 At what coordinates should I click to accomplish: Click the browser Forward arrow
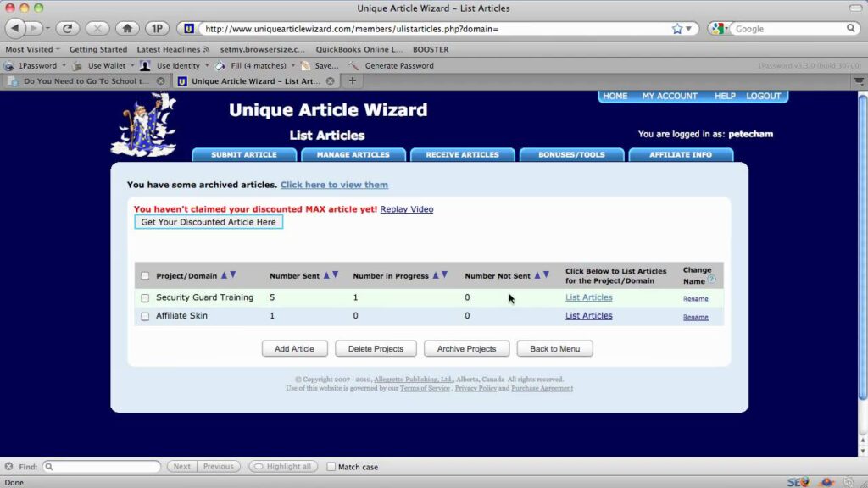(34, 28)
